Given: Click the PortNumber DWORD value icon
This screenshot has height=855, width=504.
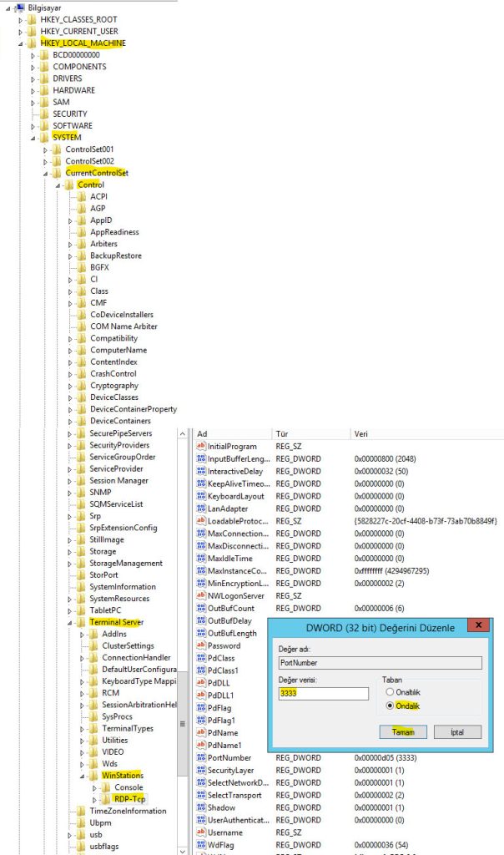Looking at the screenshot, I should point(200,757).
